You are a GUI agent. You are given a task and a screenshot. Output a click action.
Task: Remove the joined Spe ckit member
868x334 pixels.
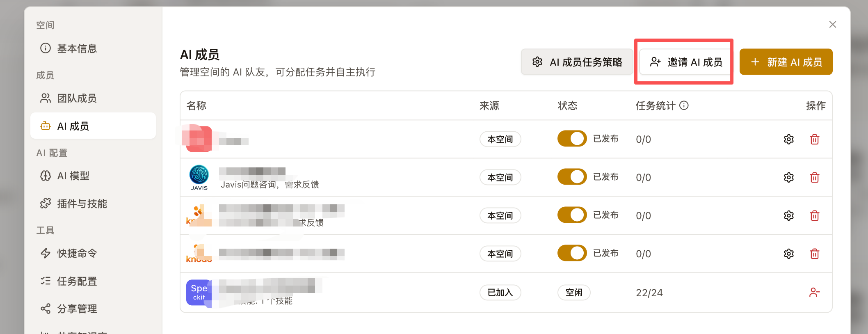[814, 292]
